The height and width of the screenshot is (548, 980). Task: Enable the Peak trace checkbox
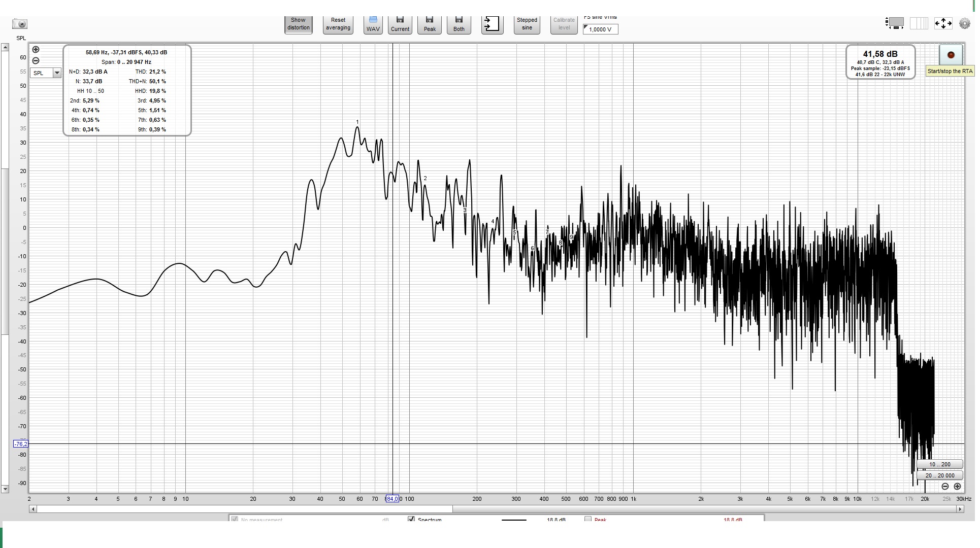pos(588,520)
